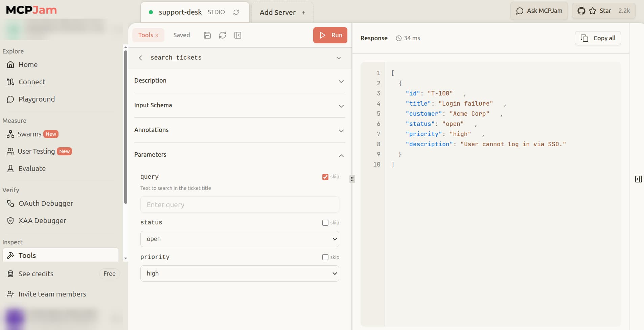Switch to the Saved tab

182,35
